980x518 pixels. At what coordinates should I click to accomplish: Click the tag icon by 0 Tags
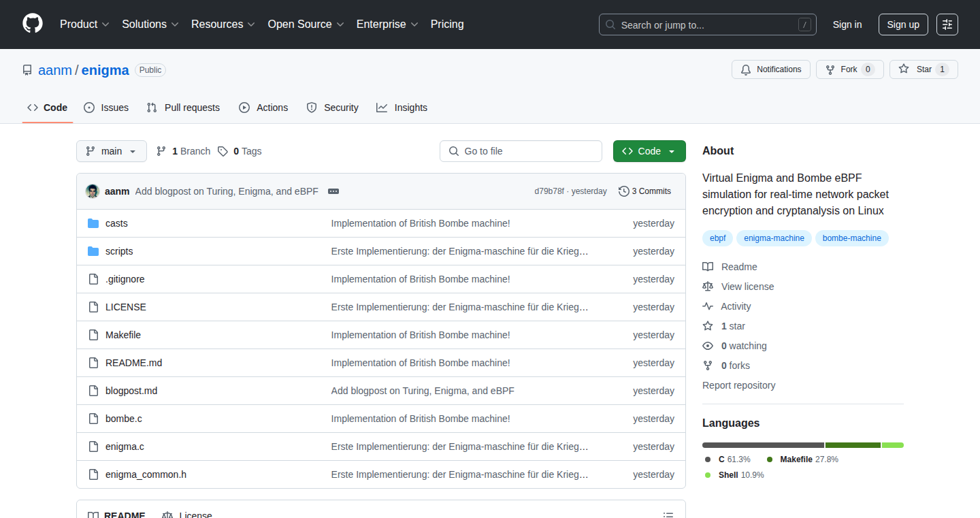tap(223, 151)
